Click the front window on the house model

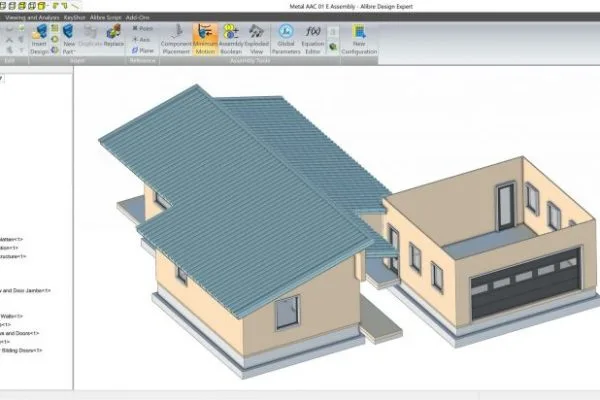coord(287,312)
